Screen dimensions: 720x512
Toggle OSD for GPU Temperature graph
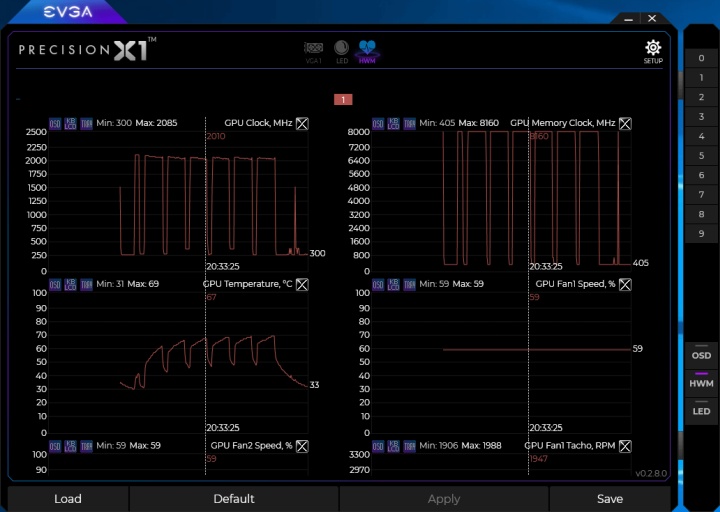point(55,285)
